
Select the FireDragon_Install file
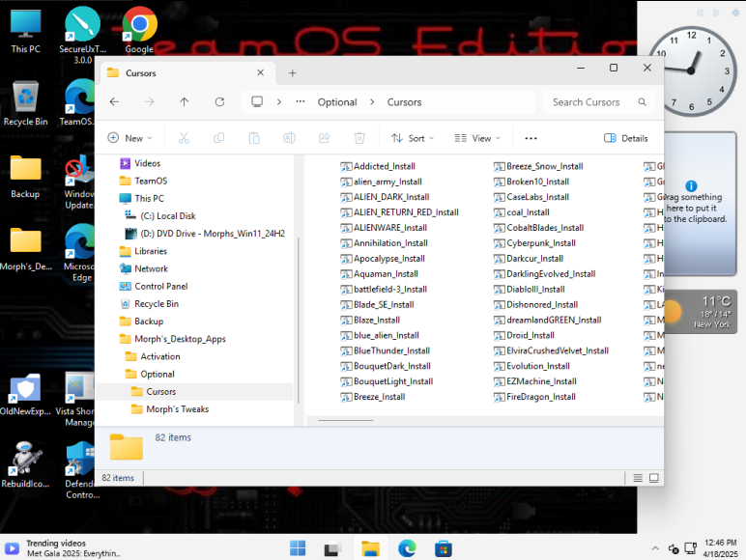tap(541, 397)
